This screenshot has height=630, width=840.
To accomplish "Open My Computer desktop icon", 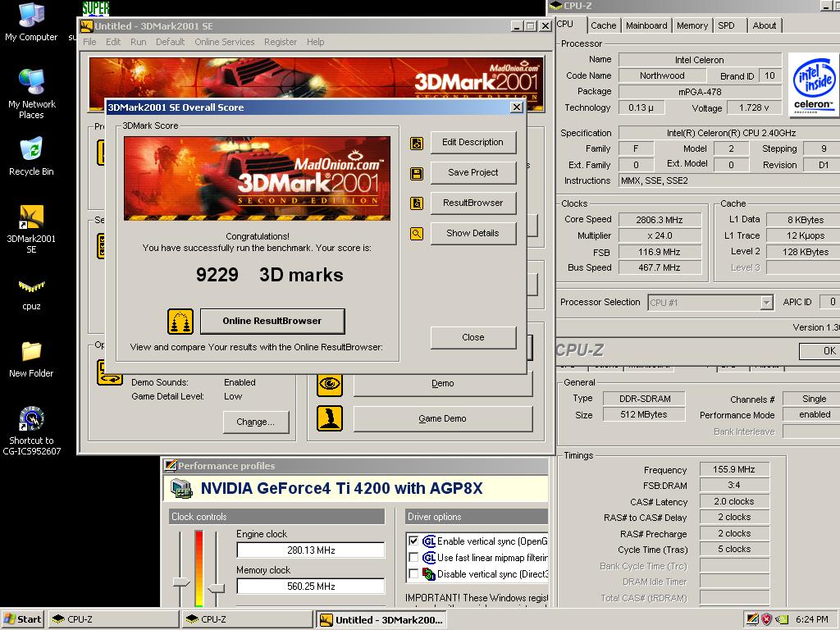I will (31, 21).
